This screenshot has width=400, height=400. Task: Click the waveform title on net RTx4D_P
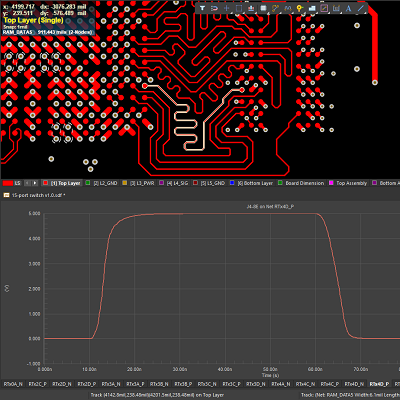[270, 207]
